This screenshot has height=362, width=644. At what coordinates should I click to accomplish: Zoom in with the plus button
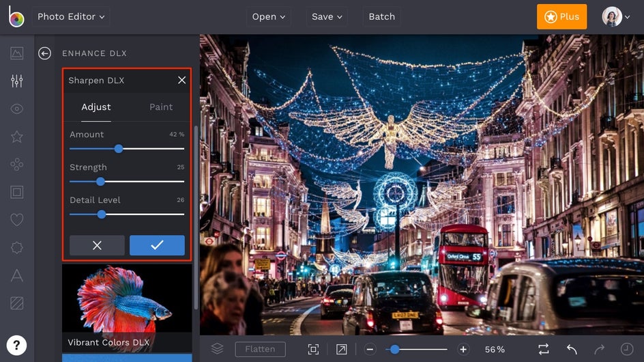pos(463,349)
